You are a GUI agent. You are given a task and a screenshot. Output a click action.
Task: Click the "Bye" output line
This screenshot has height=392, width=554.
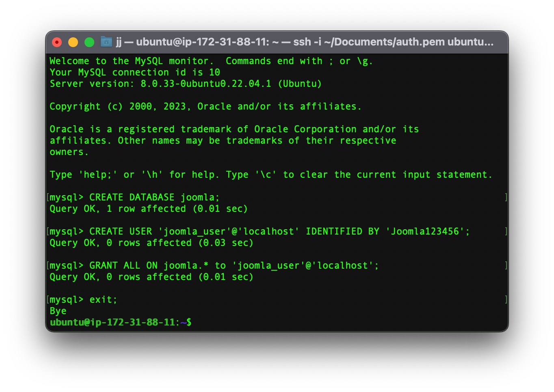coord(58,311)
